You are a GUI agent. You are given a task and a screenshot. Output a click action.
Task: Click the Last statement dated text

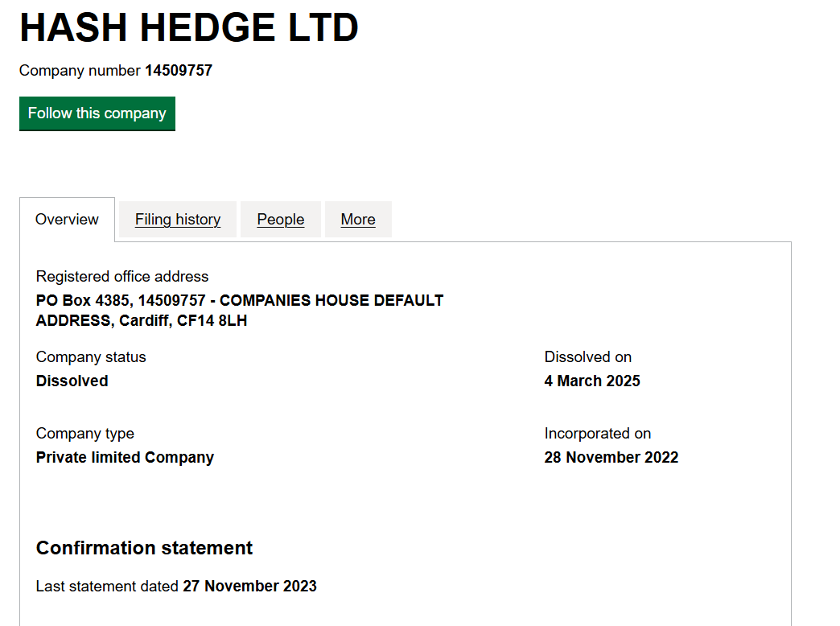(x=107, y=587)
